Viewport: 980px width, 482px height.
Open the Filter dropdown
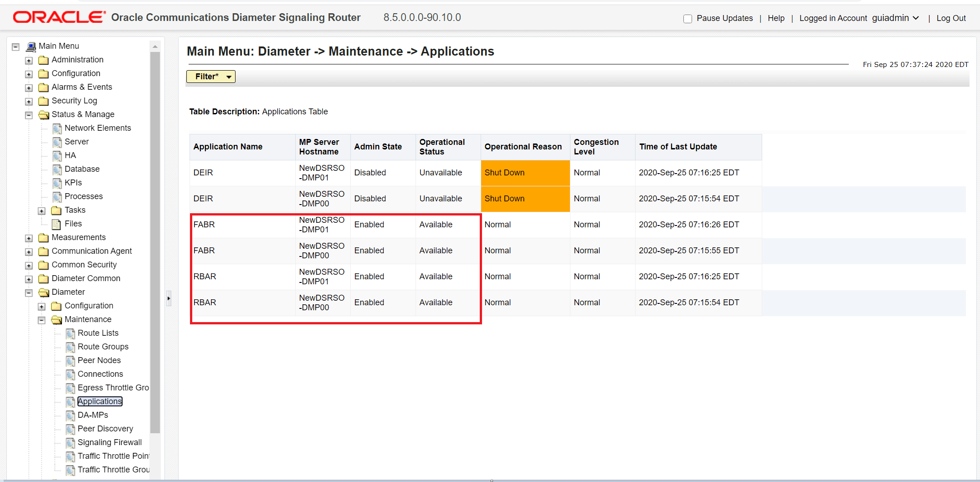[211, 77]
